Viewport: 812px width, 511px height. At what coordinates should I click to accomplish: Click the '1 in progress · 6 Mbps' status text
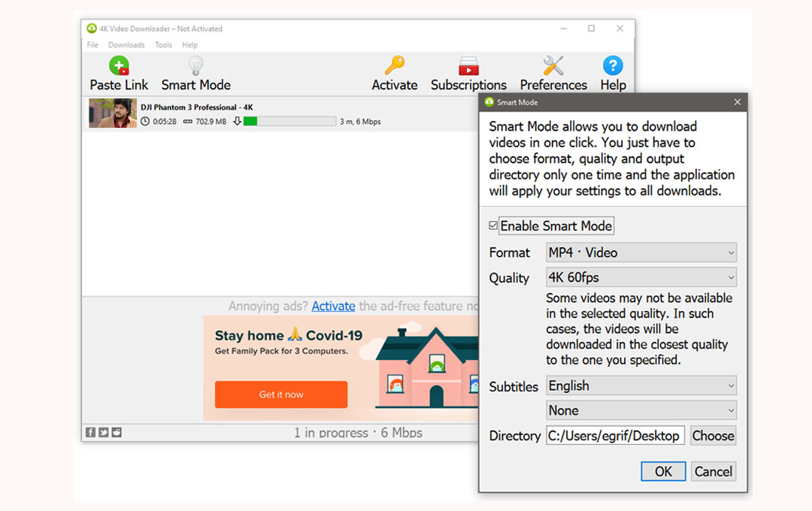coord(358,432)
